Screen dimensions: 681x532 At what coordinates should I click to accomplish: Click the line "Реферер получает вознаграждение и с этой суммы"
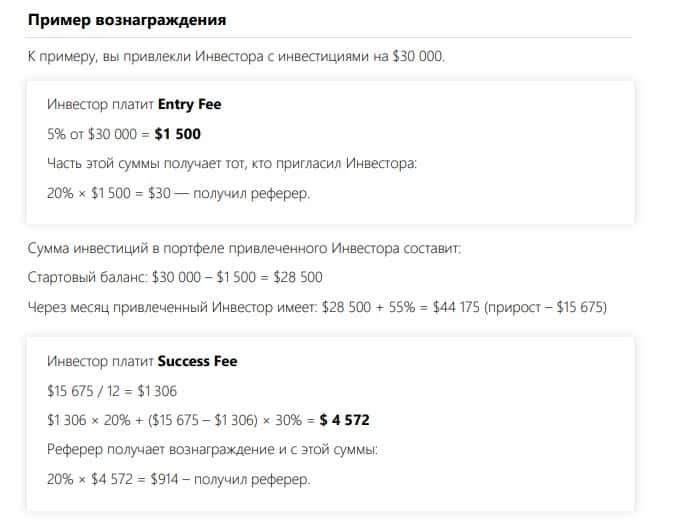point(212,449)
